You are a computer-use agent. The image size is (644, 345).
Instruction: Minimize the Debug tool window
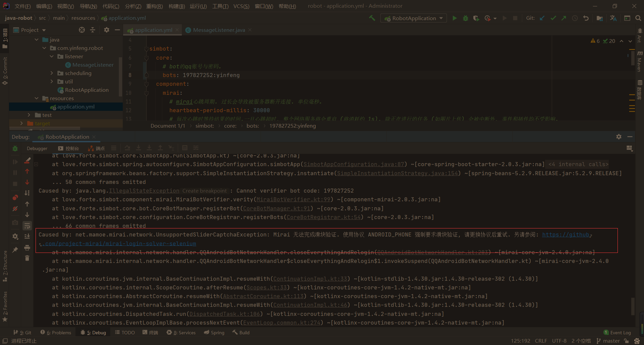pos(630,137)
